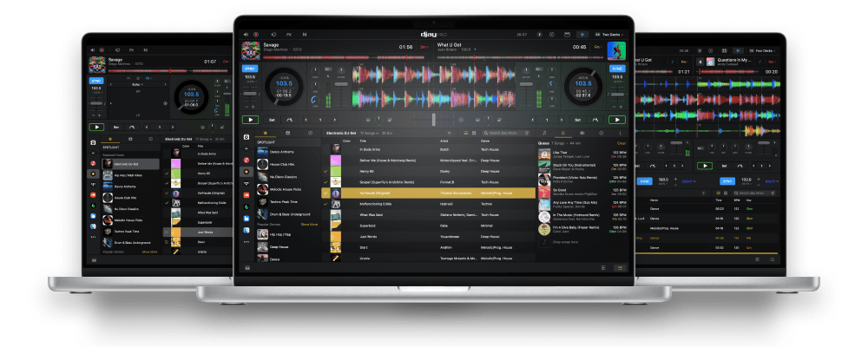Open the Finder source in library sidebar
Image resolution: width=868 pixels, height=347 pixels.
247,228
